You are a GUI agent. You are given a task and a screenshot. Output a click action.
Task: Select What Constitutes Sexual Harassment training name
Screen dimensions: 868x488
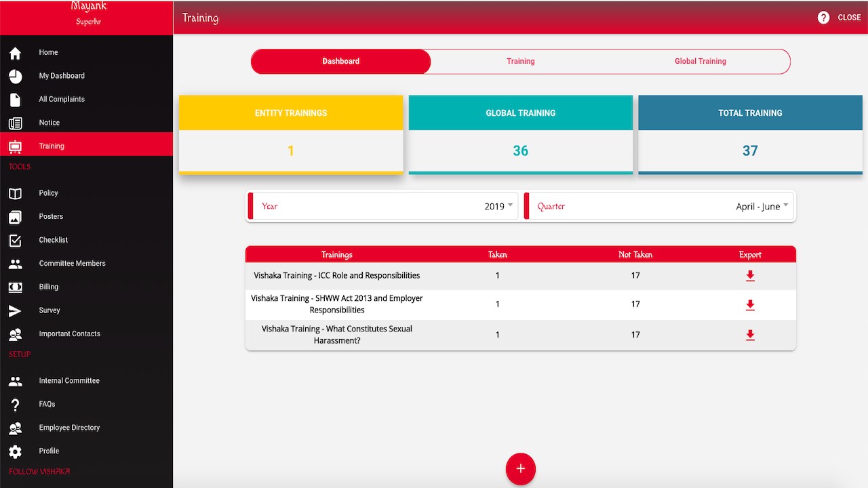pos(337,335)
